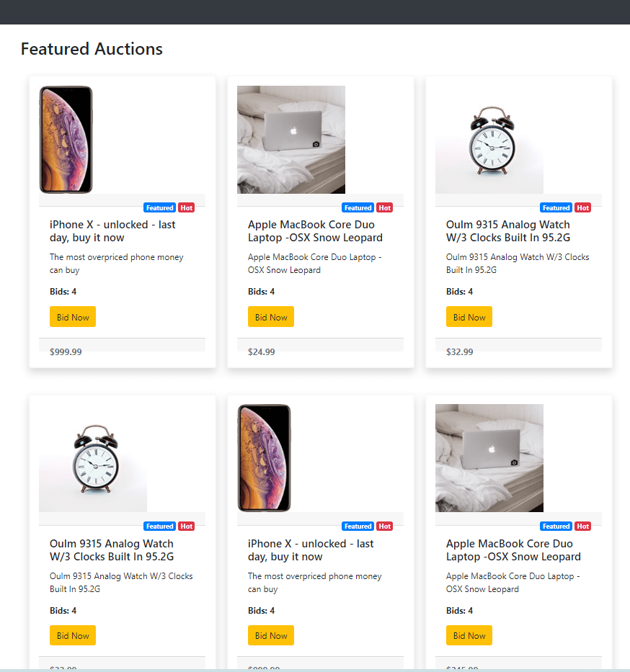Open the second-row alarm clock image
Screen dimensions: 630x672
[x=93, y=458]
